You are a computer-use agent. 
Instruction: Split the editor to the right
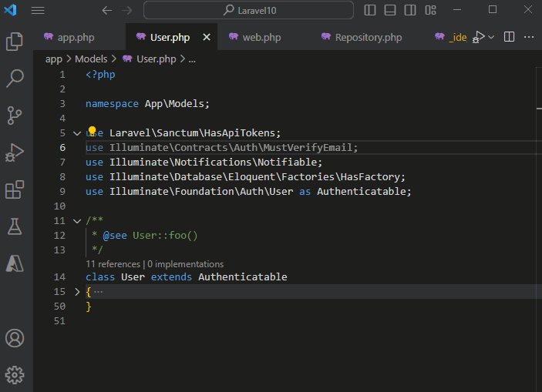[509, 37]
